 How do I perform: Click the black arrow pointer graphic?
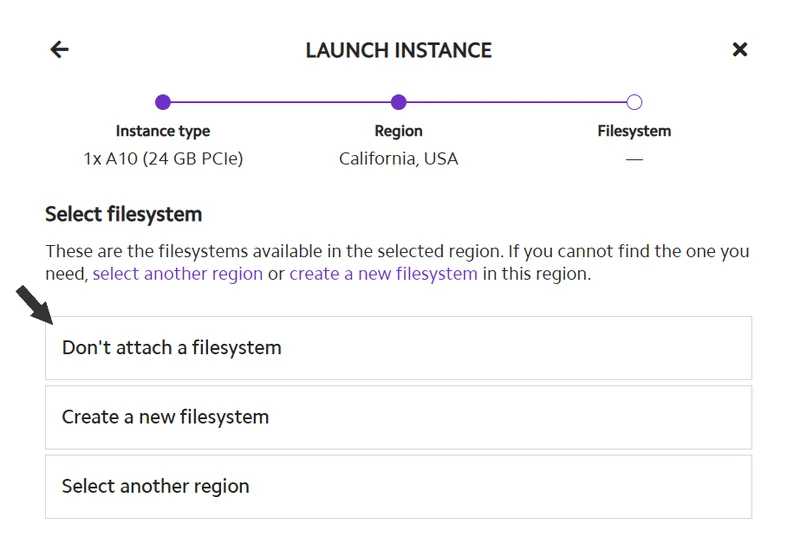pos(33,305)
